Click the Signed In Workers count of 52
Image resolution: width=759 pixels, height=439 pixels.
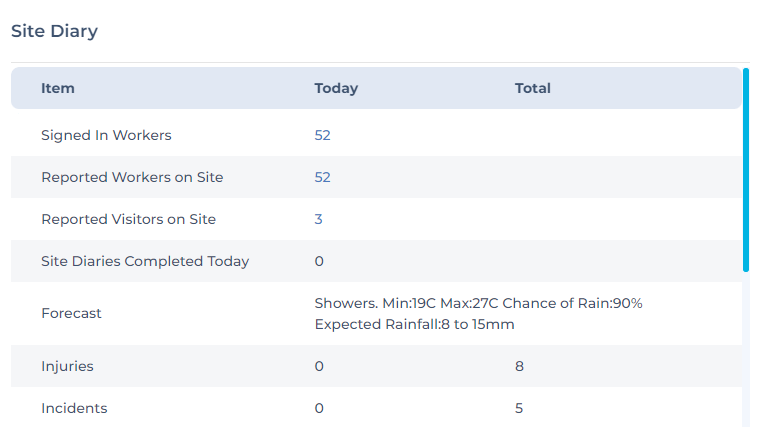(x=322, y=135)
